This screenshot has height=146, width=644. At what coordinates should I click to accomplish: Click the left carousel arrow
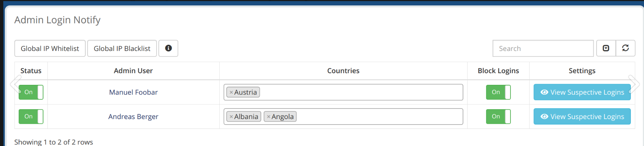(x=15, y=84)
